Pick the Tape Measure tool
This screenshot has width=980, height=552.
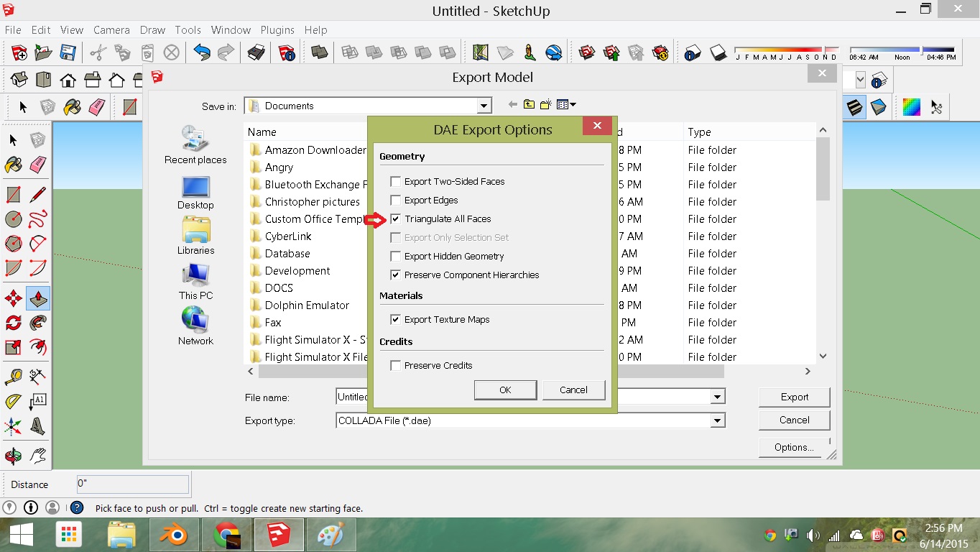(13, 376)
